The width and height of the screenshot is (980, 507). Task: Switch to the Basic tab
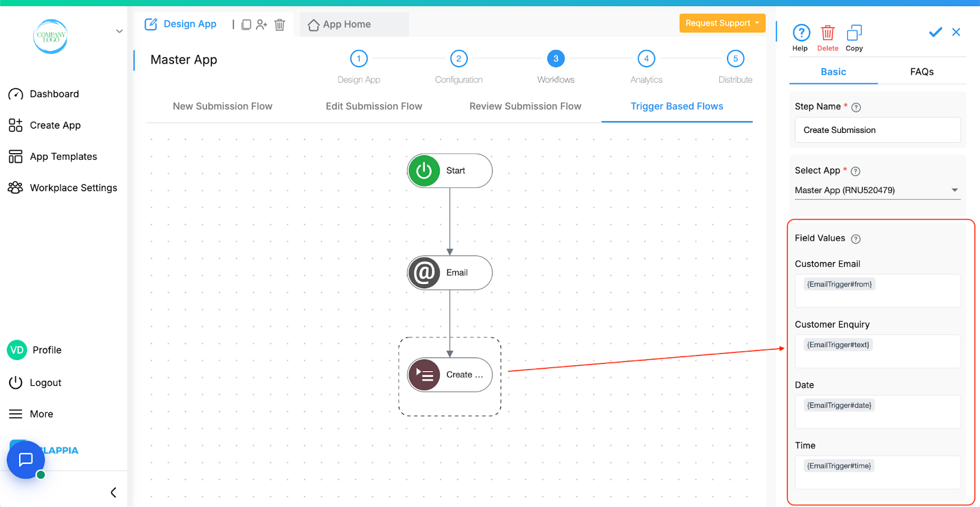(x=834, y=72)
